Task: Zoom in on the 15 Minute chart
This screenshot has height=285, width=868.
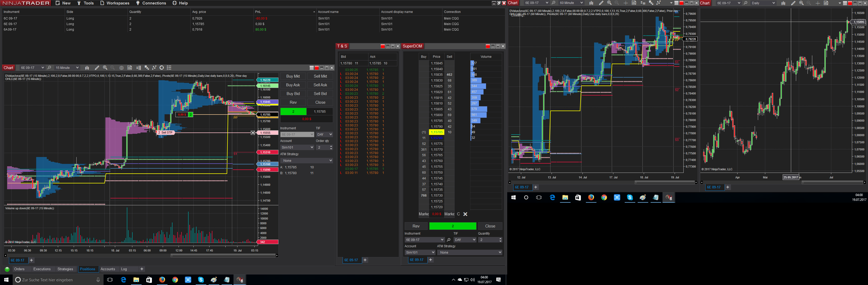Action: coord(105,68)
